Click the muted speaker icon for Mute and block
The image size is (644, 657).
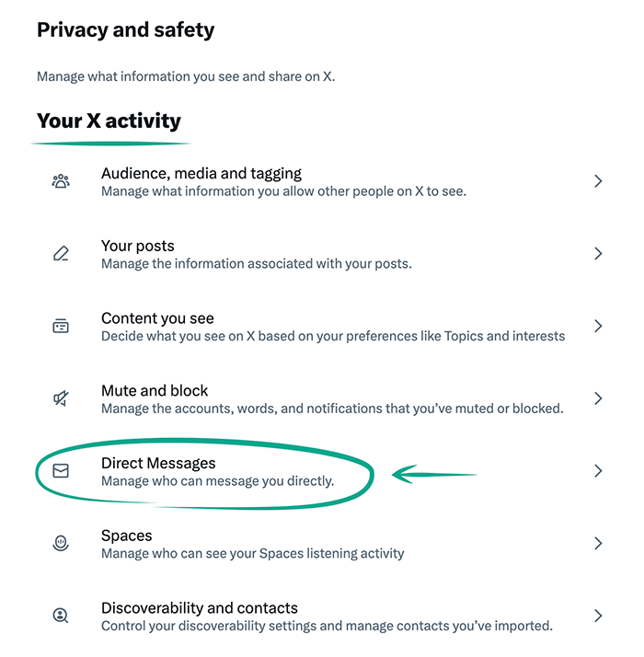click(x=61, y=398)
